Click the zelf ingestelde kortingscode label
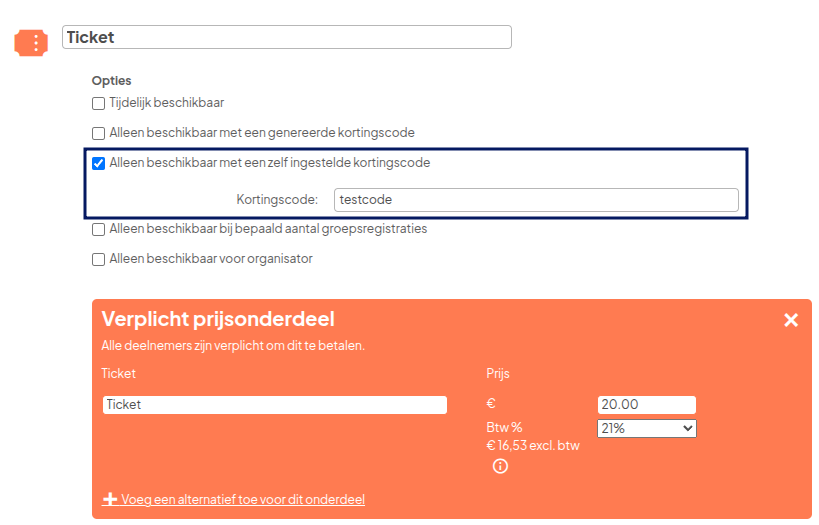819x525 pixels. click(269, 163)
